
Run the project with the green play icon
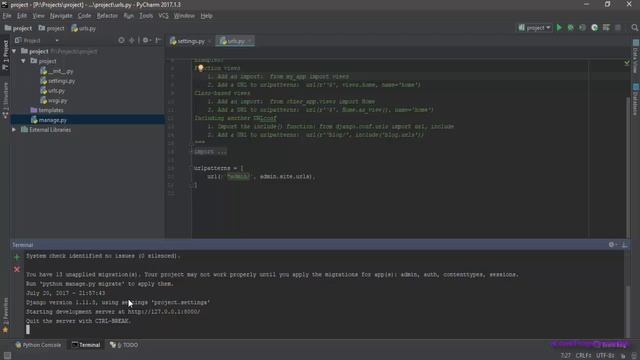click(x=559, y=28)
